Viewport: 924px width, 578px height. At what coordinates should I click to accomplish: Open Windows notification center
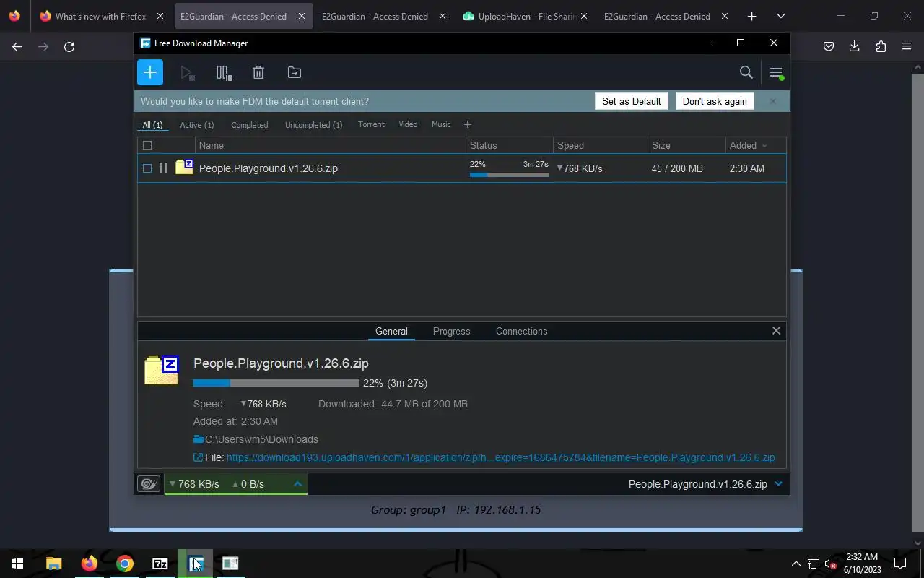pyautogui.click(x=900, y=564)
